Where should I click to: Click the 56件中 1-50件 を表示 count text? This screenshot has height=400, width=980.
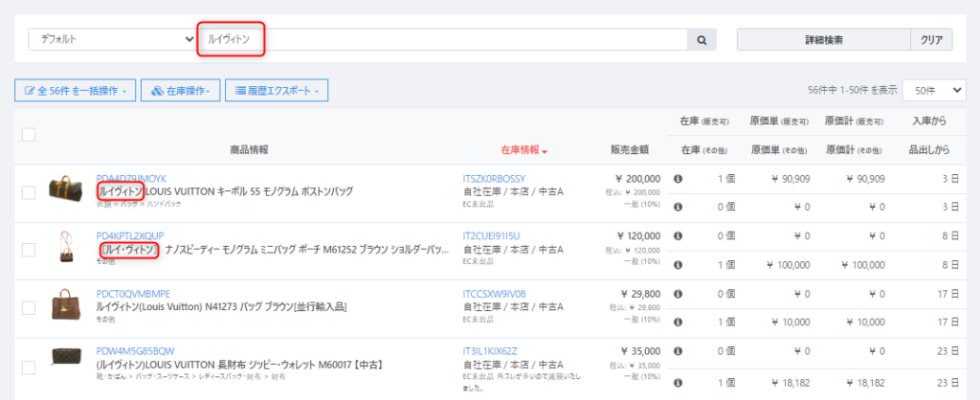pyautogui.click(x=853, y=91)
